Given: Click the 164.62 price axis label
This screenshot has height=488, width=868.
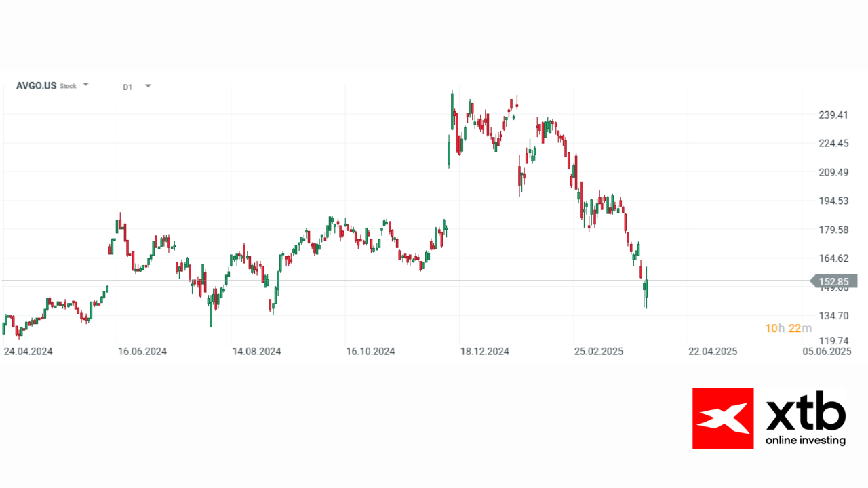Looking at the screenshot, I should (x=833, y=258).
